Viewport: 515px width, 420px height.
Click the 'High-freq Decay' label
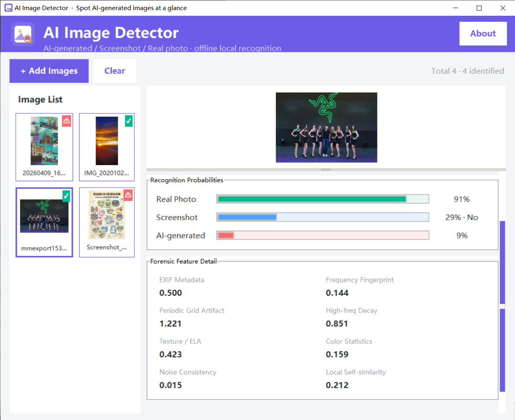[352, 311]
